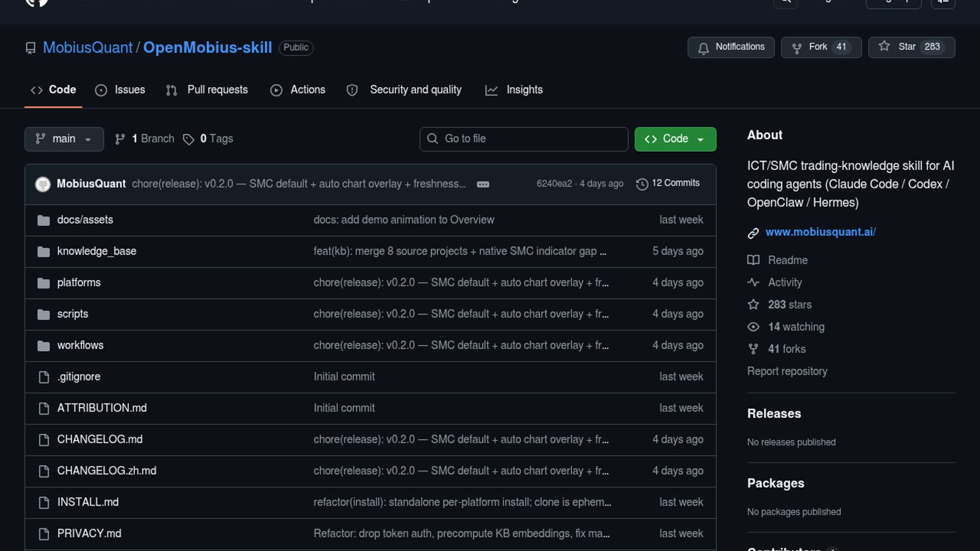This screenshot has width=980, height=551.
Task: Open the Releases section heading
Action: point(774,414)
